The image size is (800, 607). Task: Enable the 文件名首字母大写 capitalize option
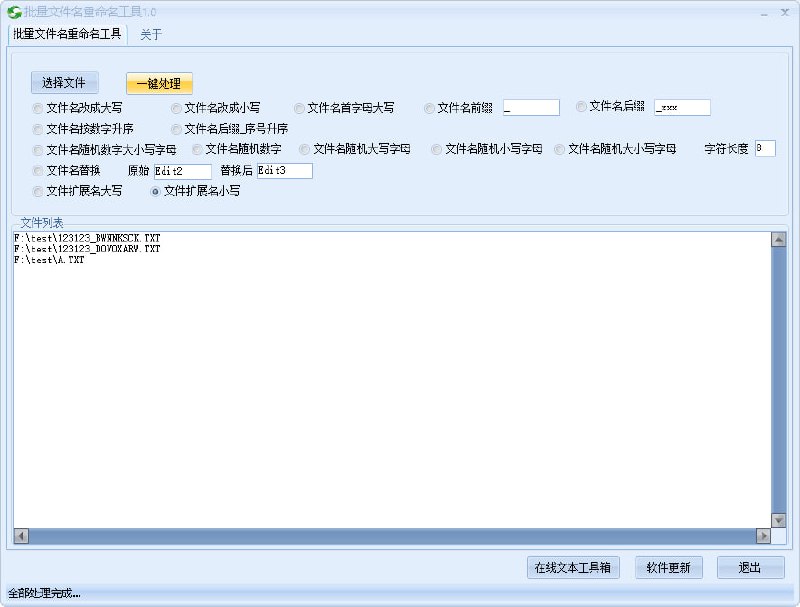coord(300,108)
